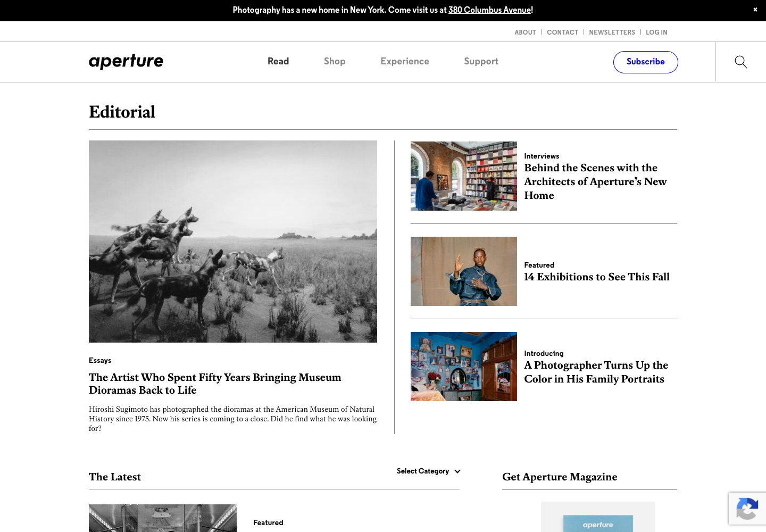
Task: Open 14 Exhibitions to See This Fall
Action: [x=597, y=277]
